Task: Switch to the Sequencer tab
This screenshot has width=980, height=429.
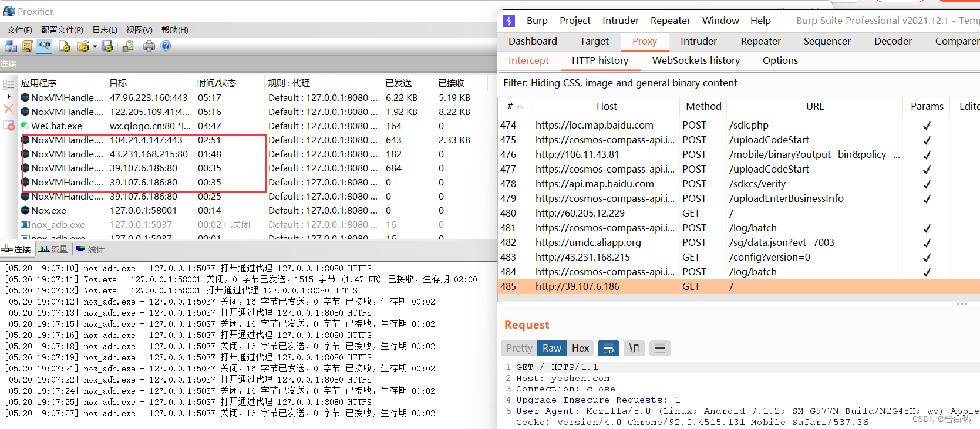Action: (827, 41)
